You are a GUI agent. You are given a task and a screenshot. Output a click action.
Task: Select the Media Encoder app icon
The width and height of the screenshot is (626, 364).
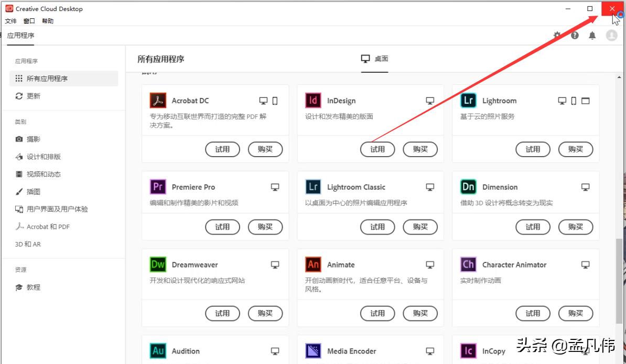click(313, 351)
